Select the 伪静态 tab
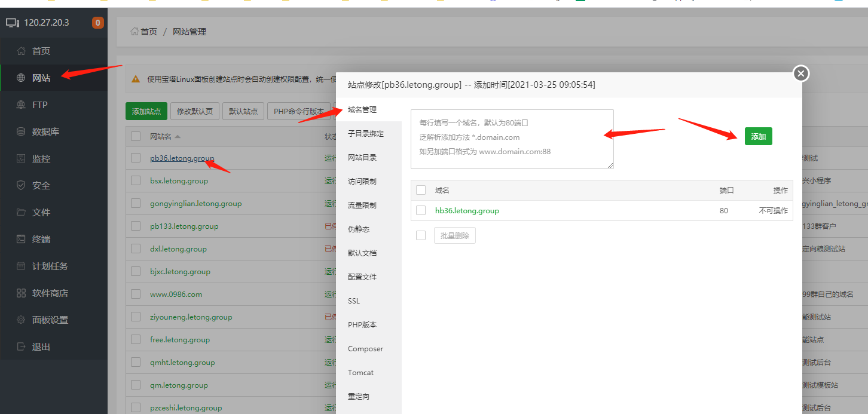This screenshot has width=868, height=414. click(369, 229)
